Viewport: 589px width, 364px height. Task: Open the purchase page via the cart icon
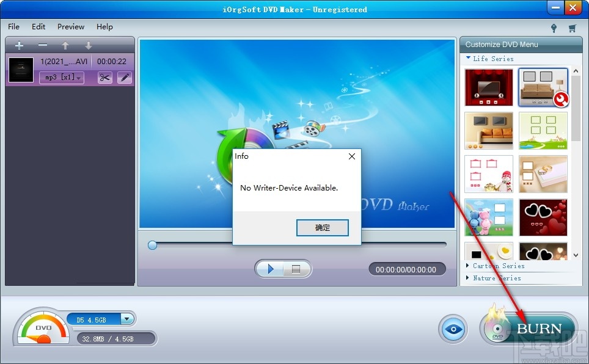pos(573,28)
